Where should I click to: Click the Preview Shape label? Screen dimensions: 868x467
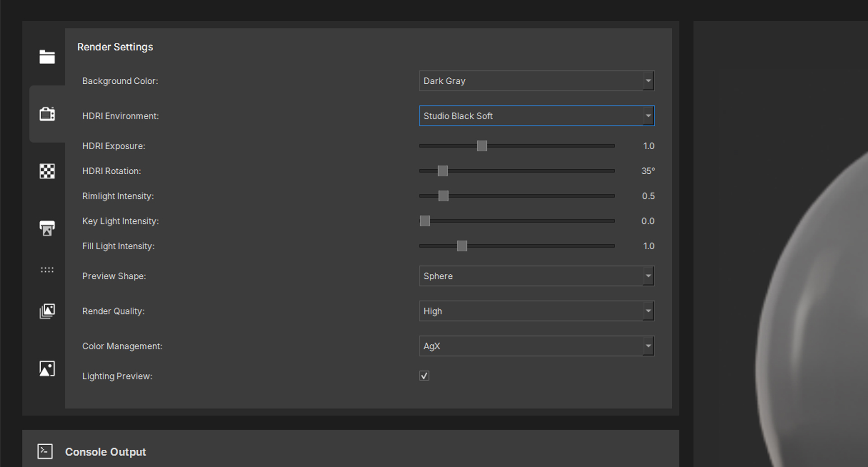coord(114,276)
